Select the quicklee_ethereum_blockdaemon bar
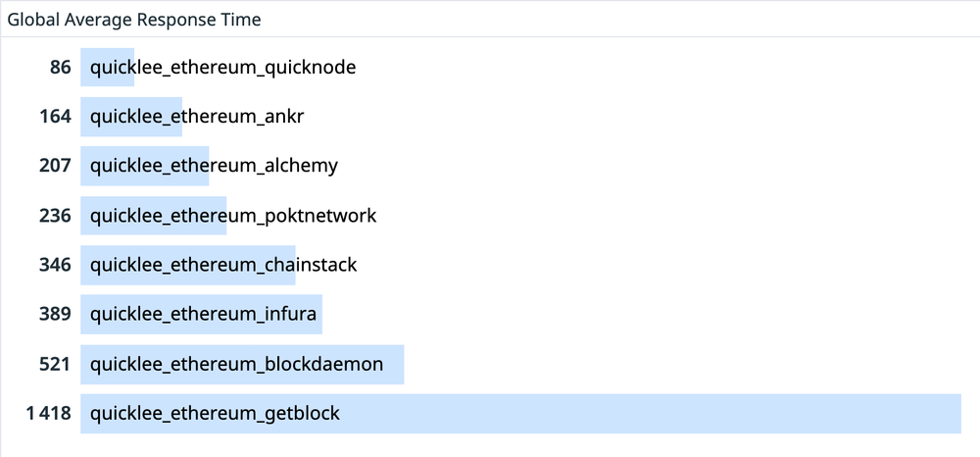 tap(242, 364)
